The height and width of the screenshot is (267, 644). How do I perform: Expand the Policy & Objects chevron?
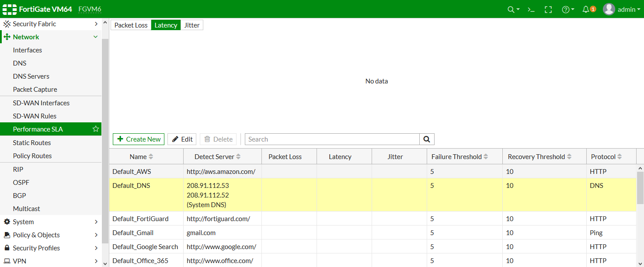click(96, 235)
